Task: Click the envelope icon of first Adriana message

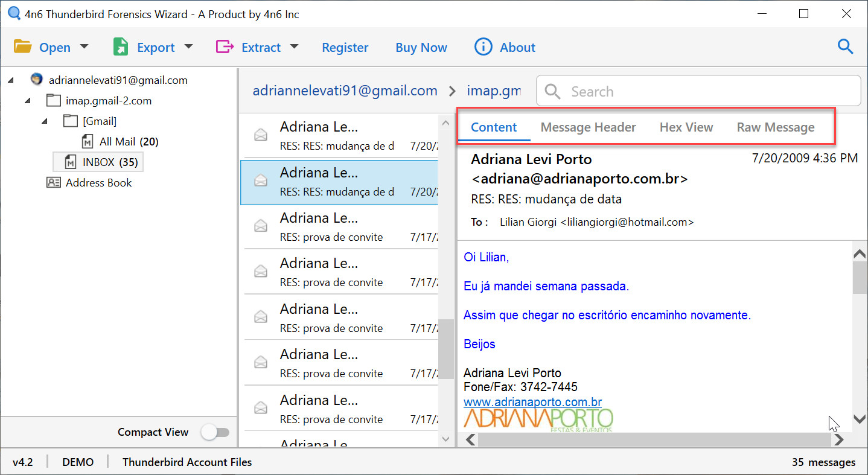Action: pyautogui.click(x=261, y=135)
